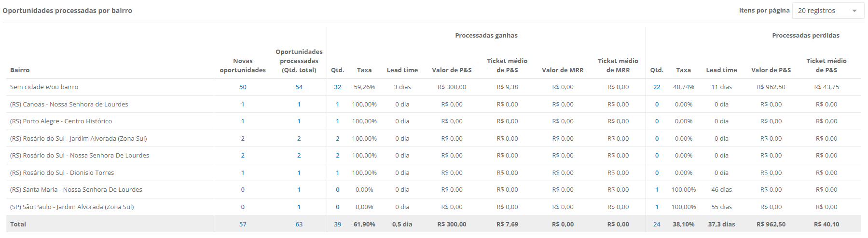Click novas oportunidades count 50 for Sem cidade e/ou bairro
Viewport: 868px width, 238px height.
pos(243,87)
